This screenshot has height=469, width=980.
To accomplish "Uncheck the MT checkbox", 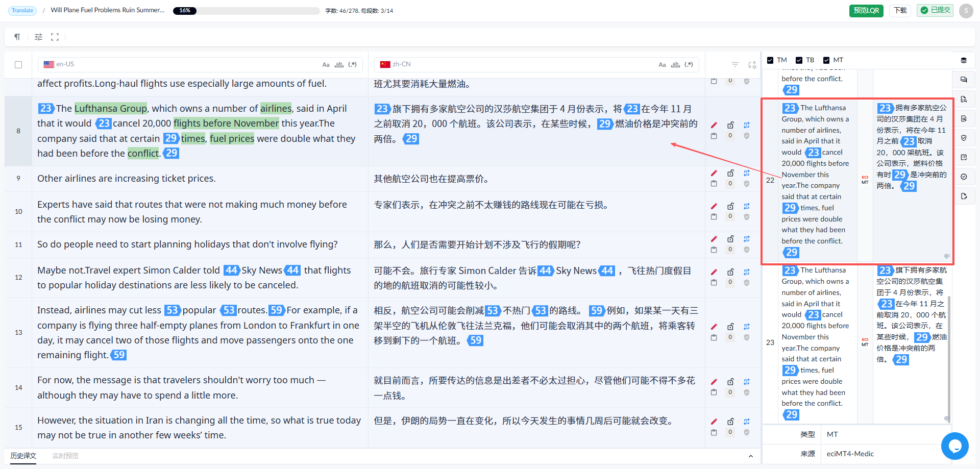I will pyautogui.click(x=826, y=60).
